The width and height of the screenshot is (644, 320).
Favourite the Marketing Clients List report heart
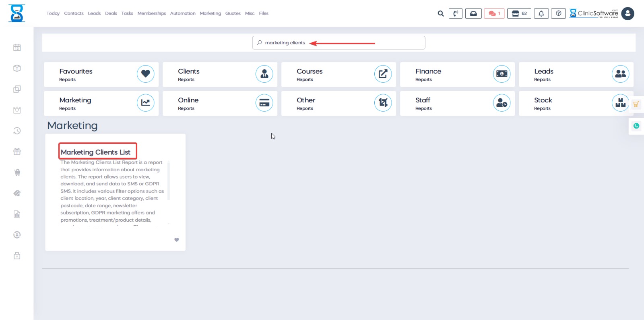176,240
